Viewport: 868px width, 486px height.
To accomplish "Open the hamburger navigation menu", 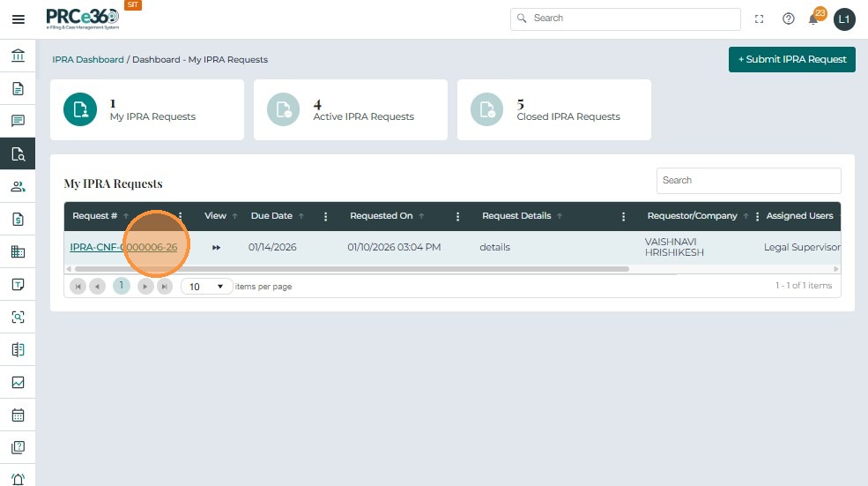I will tap(19, 19).
